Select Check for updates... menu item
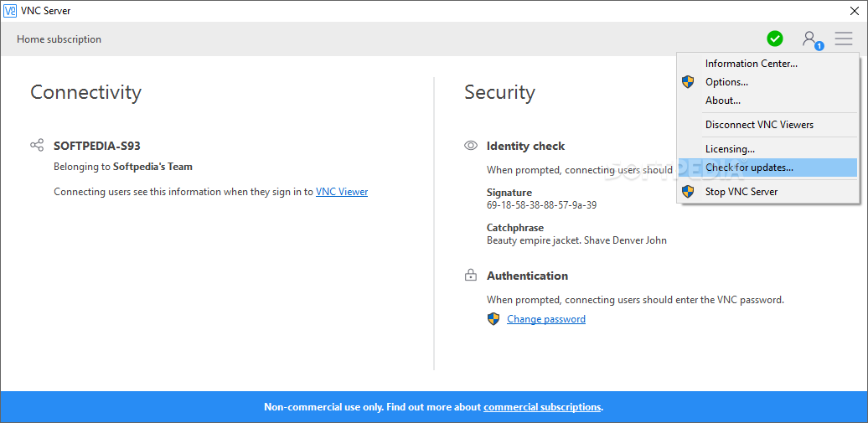The image size is (868, 423). click(767, 168)
